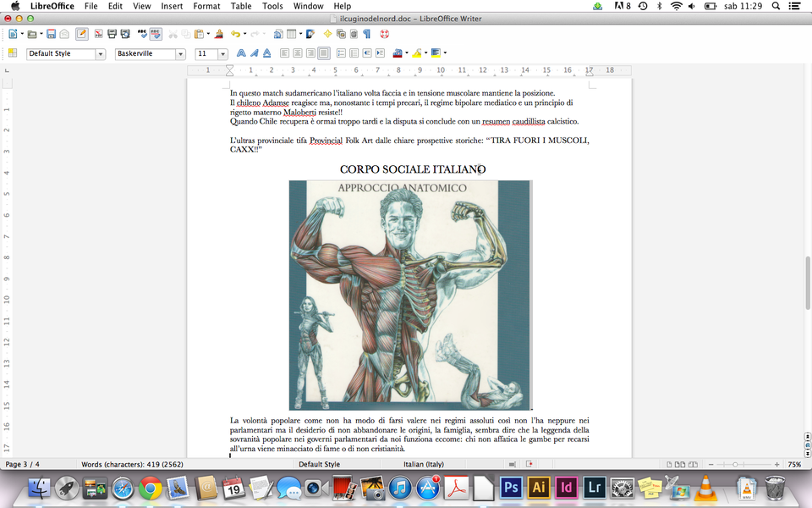Enable justified paragraph alignment
This screenshot has height=508, width=812.
pos(323,53)
